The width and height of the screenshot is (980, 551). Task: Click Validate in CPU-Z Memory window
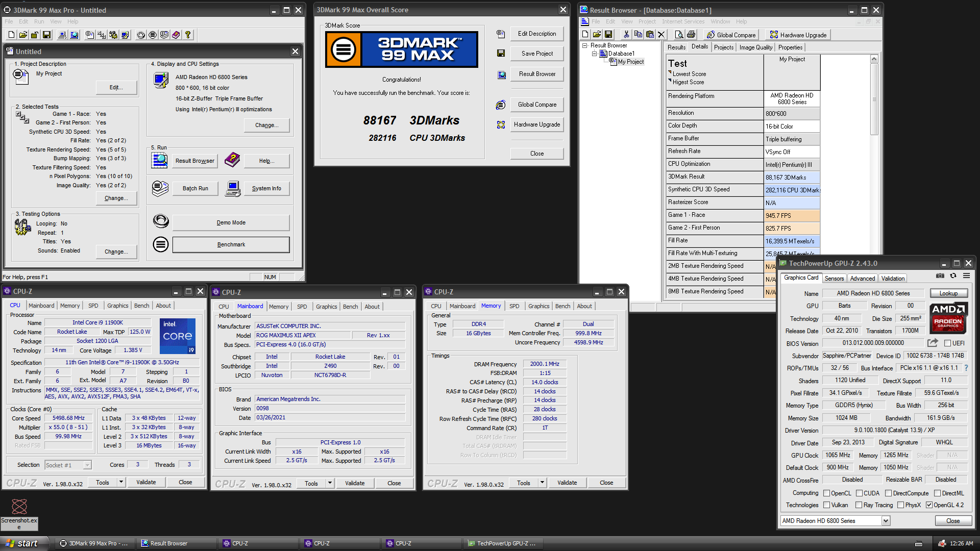coord(567,483)
